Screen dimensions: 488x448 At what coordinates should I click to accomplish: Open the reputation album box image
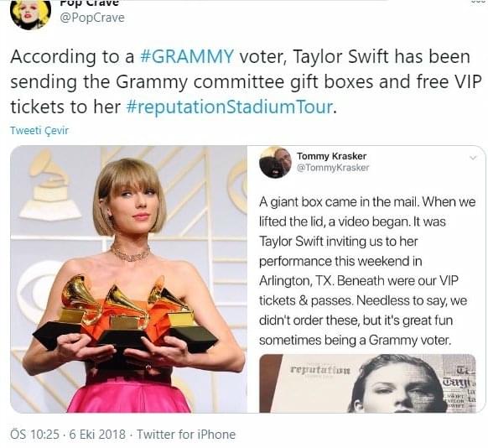point(367,383)
